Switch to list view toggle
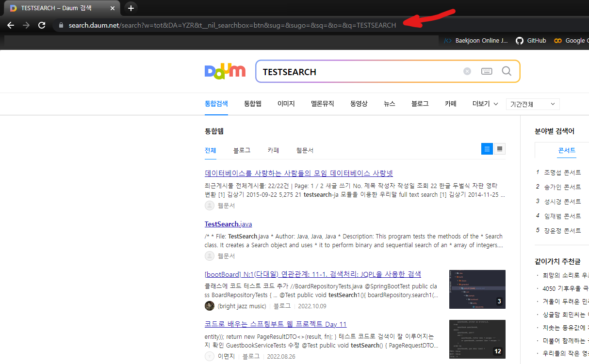 487,149
